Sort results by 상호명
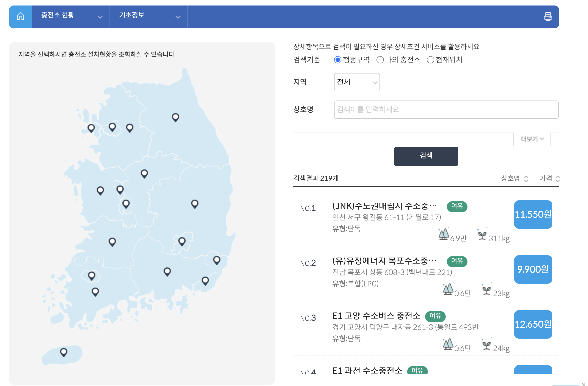The height and width of the screenshot is (386, 588). [514, 178]
